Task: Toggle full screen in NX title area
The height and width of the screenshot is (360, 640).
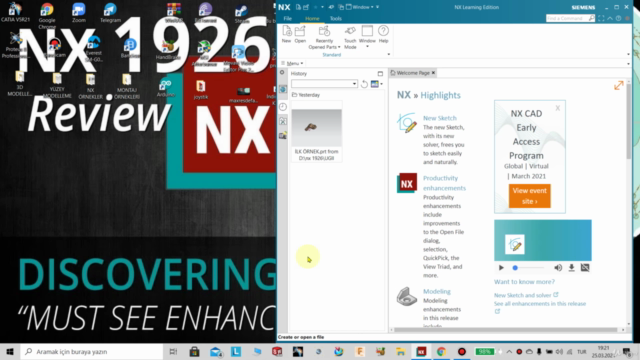Action: 601,18
